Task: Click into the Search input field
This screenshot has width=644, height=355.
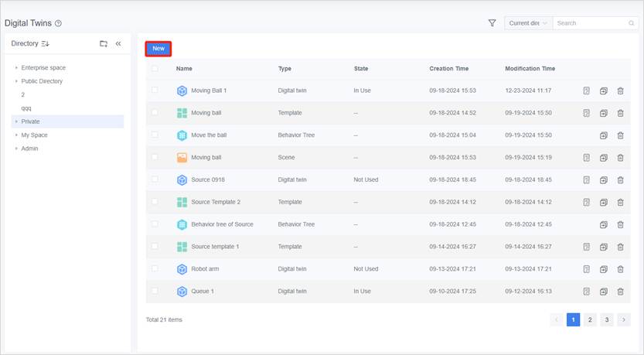Action: tap(591, 23)
